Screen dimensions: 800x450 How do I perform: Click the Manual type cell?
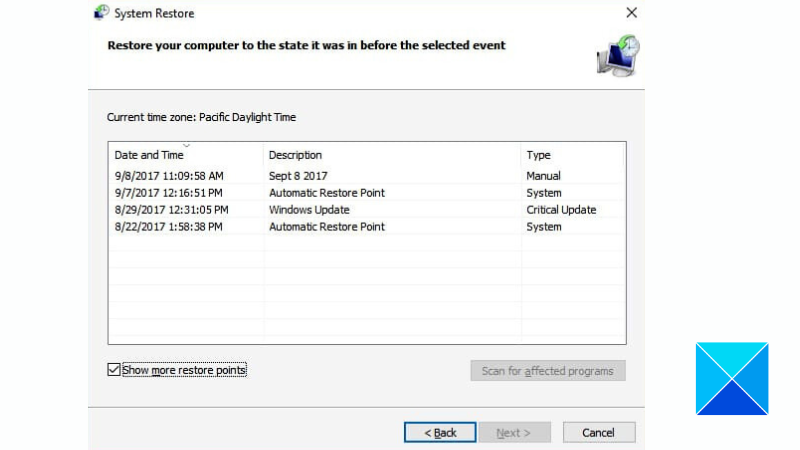click(x=544, y=176)
